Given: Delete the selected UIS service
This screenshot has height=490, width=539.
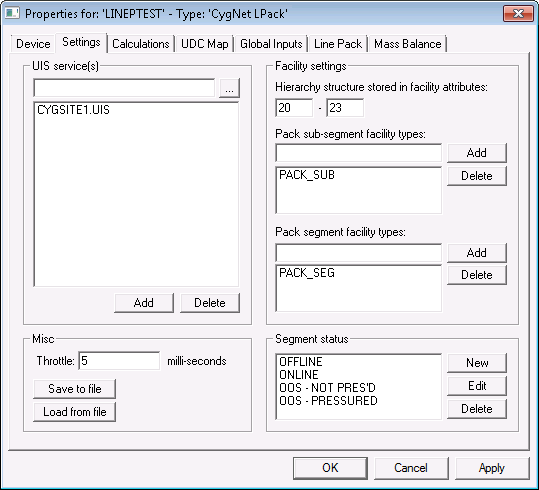Looking at the screenshot, I should pos(210,303).
